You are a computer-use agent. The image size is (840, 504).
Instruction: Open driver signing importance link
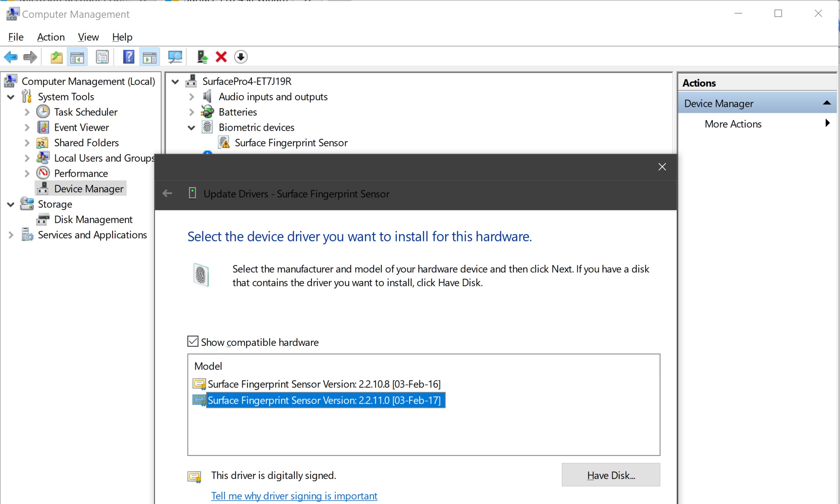(294, 496)
